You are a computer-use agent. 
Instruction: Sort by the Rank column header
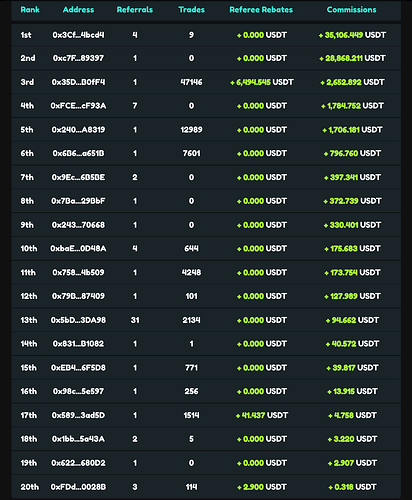[x=30, y=10]
